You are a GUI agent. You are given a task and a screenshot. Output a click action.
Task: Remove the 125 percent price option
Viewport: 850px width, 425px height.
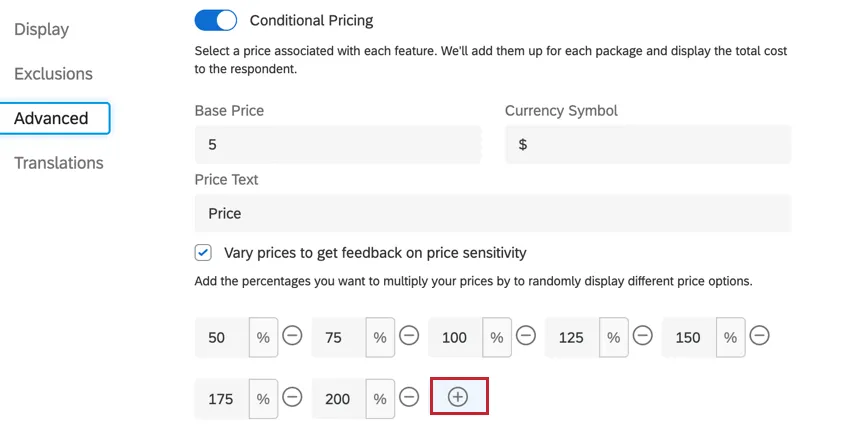point(643,337)
